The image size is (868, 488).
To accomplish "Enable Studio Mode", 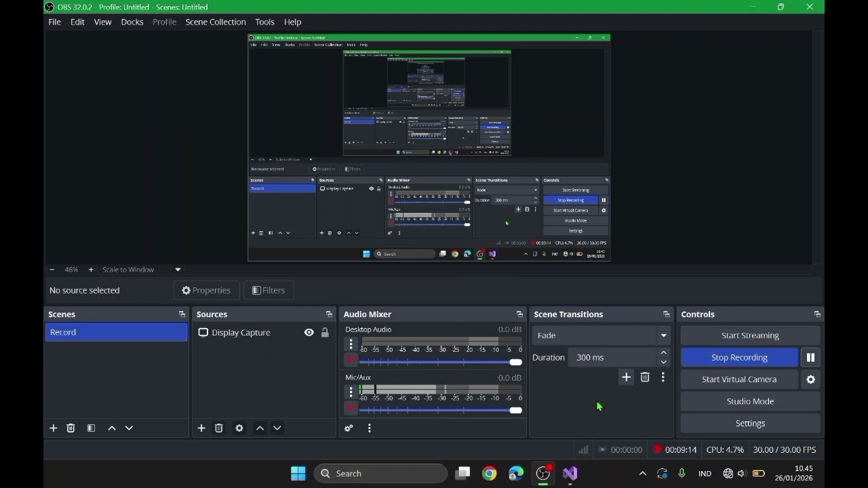I will (750, 401).
